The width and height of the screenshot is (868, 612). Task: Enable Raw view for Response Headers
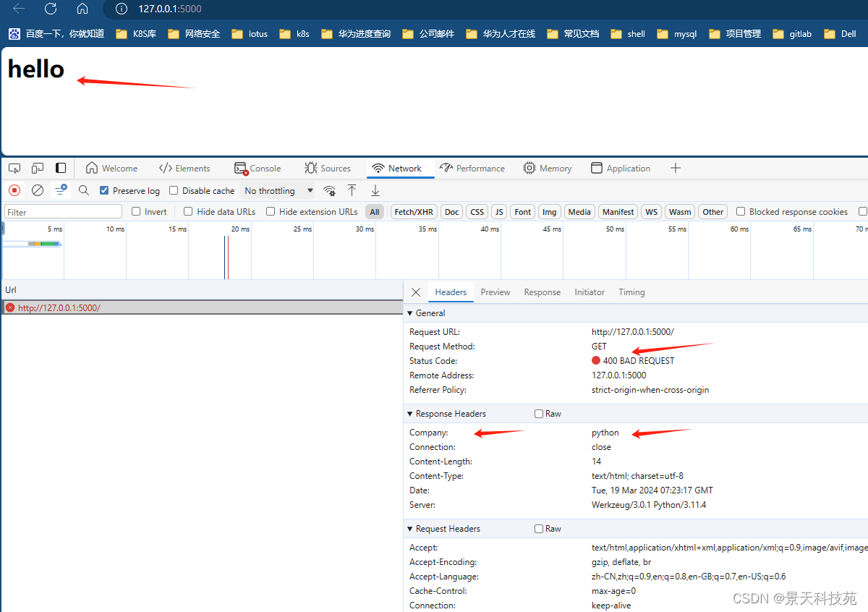click(x=539, y=414)
